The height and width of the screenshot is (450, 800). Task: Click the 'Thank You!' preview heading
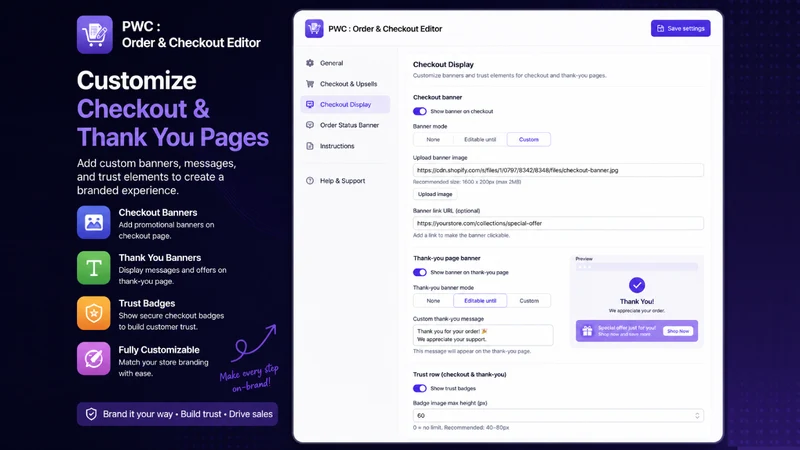(637, 302)
